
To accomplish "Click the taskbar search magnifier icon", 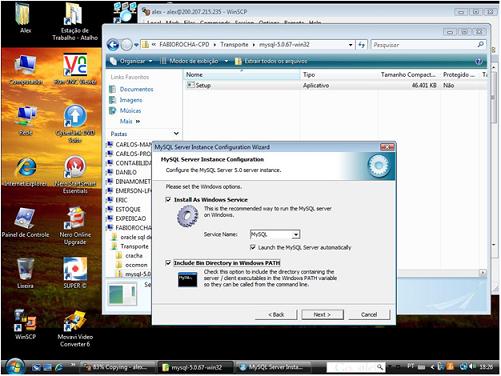I will coord(380,367).
